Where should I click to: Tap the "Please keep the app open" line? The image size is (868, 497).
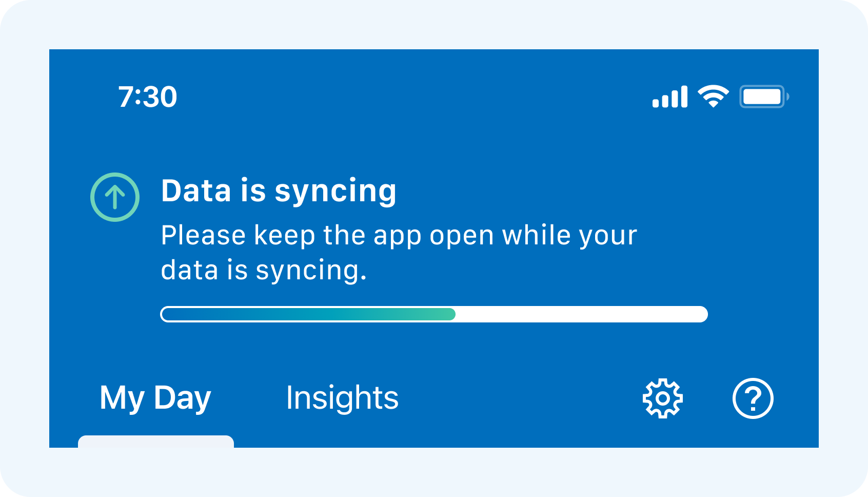(x=399, y=236)
